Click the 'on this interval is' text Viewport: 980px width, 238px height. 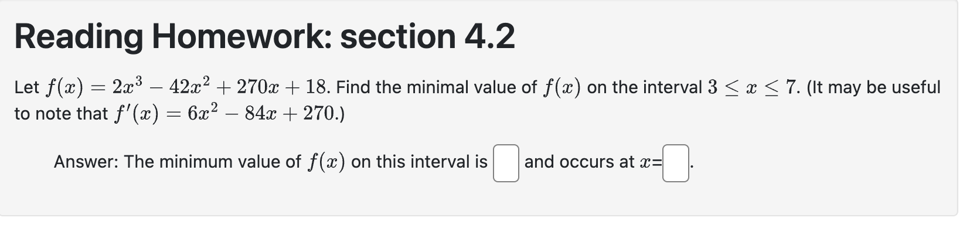click(419, 162)
